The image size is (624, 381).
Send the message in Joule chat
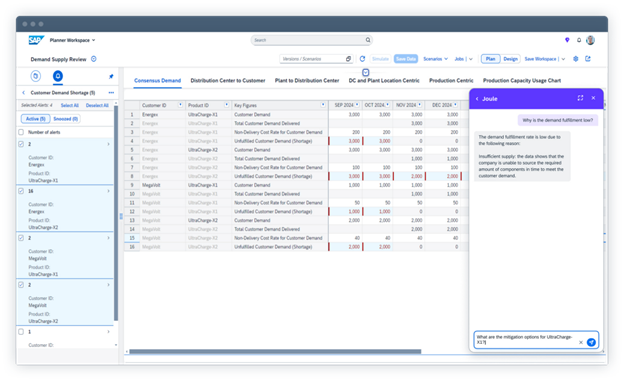tap(591, 342)
